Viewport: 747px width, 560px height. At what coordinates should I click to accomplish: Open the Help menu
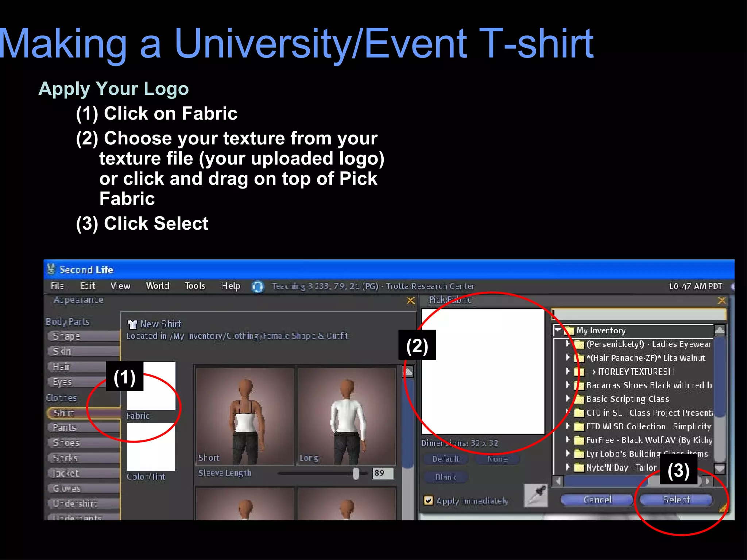click(x=231, y=286)
